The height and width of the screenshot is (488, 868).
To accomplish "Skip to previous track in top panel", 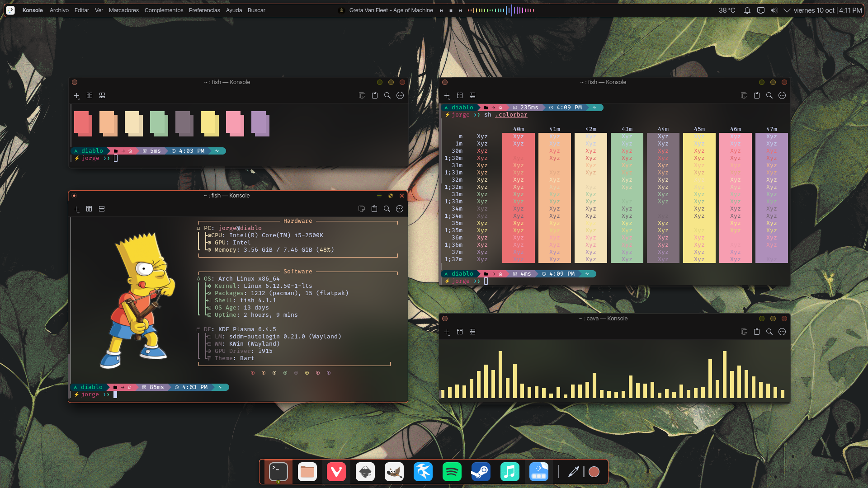I will point(441,10).
